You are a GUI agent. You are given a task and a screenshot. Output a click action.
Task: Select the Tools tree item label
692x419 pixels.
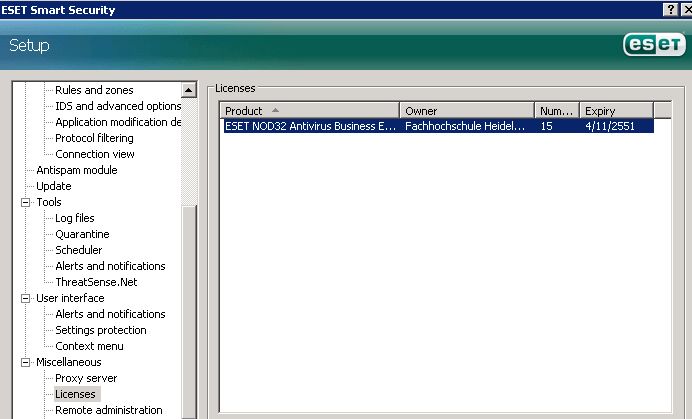click(x=49, y=202)
